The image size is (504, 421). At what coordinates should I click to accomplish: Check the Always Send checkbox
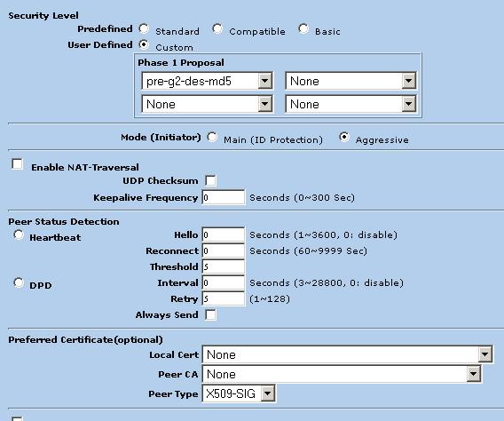[210, 314]
